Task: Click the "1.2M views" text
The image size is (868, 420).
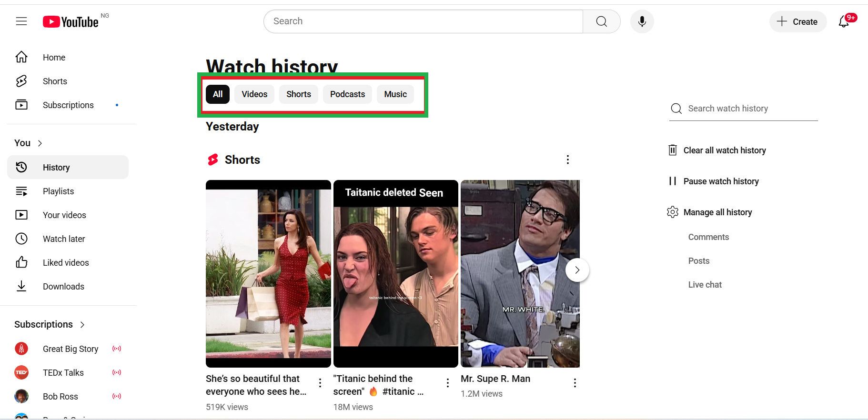Action: click(x=482, y=394)
